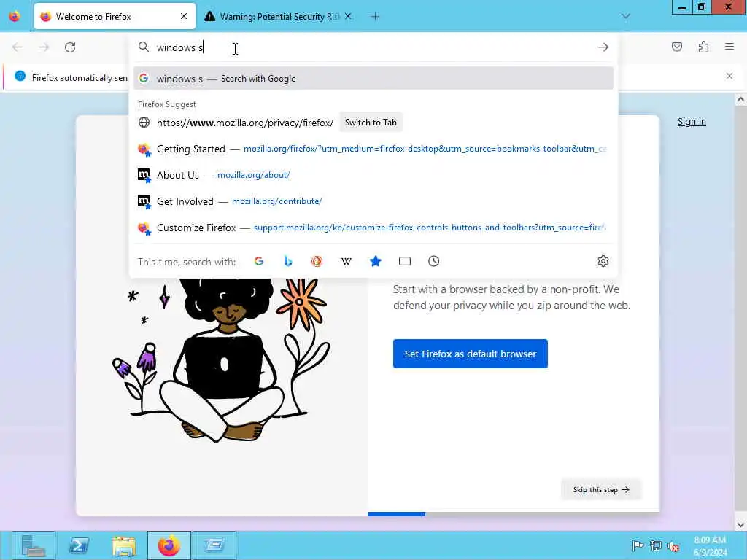Click the network tray icon
This screenshot has height=560, width=747.
(x=656, y=545)
